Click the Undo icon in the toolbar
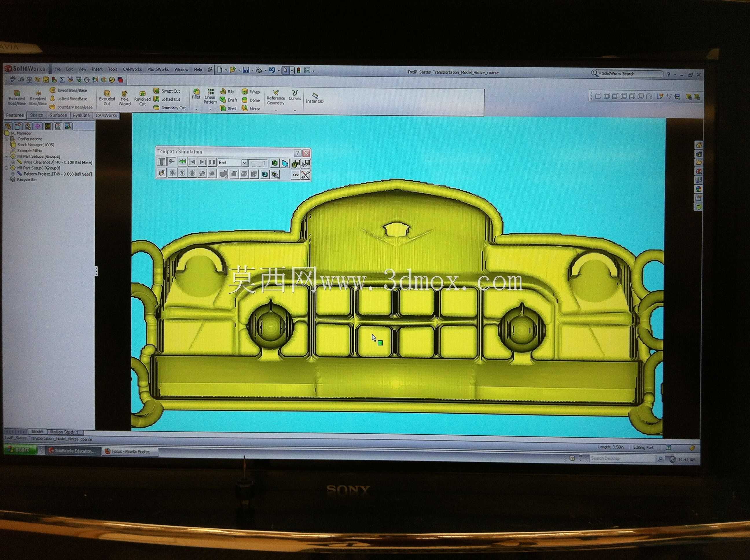This screenshot has width=750, height=560. pos(272,70)
